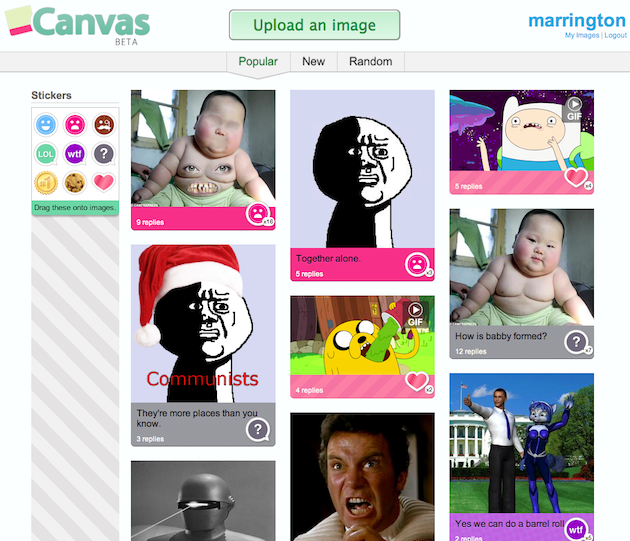Open the Santa hat Communists image
Image resolution: width=630 pixels, height=541 pixels.
pyautogui.click(x=203, y=324)
